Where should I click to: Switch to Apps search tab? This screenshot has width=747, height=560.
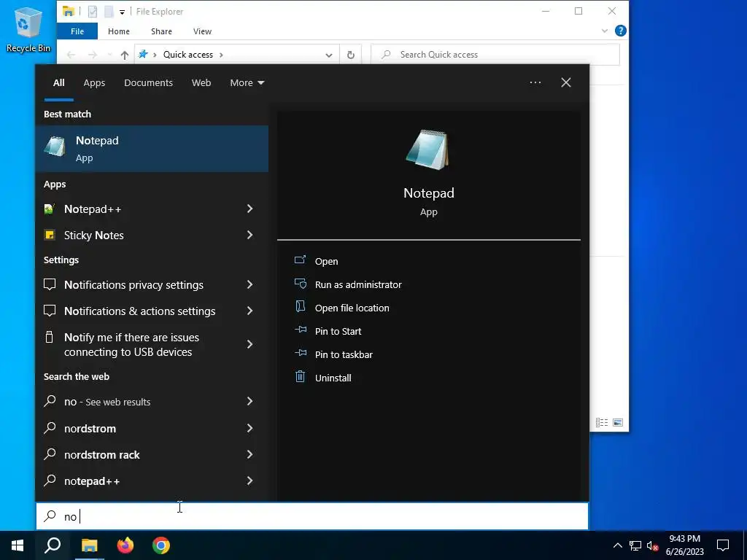pyautogui.click(x=94, y=83)
